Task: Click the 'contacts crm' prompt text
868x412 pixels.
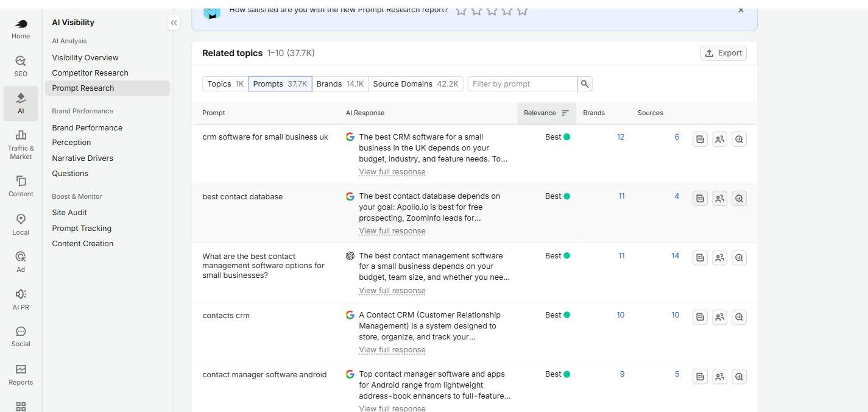Action: point(226,316)
